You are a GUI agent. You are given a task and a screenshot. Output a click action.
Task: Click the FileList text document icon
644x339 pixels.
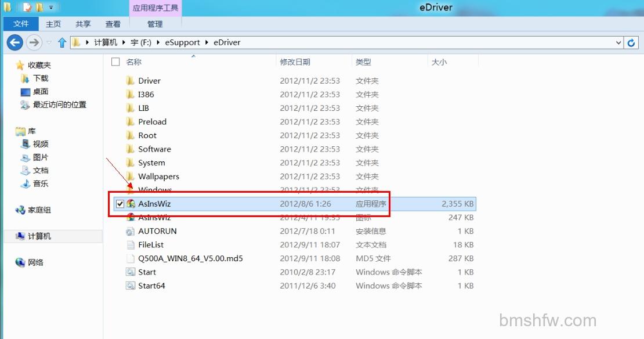click(x=130, y=244)
